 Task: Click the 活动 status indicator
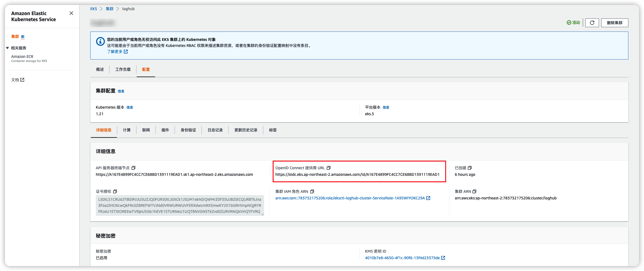[573, 23]
